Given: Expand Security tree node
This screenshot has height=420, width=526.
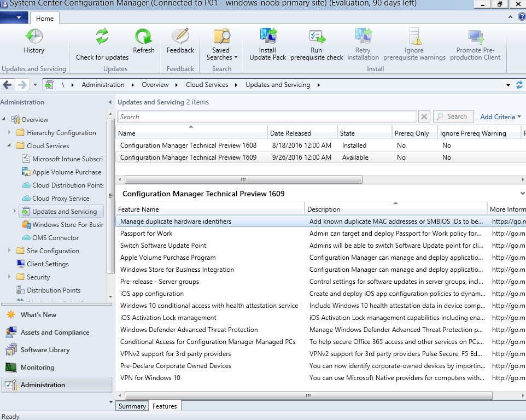Looking at the screenshot, I should click(x=9, y=276).
